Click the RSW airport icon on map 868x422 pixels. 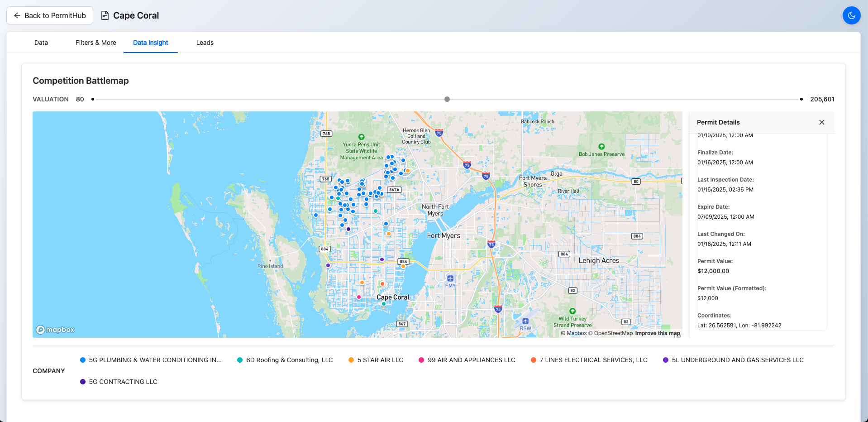click(525, 321)
